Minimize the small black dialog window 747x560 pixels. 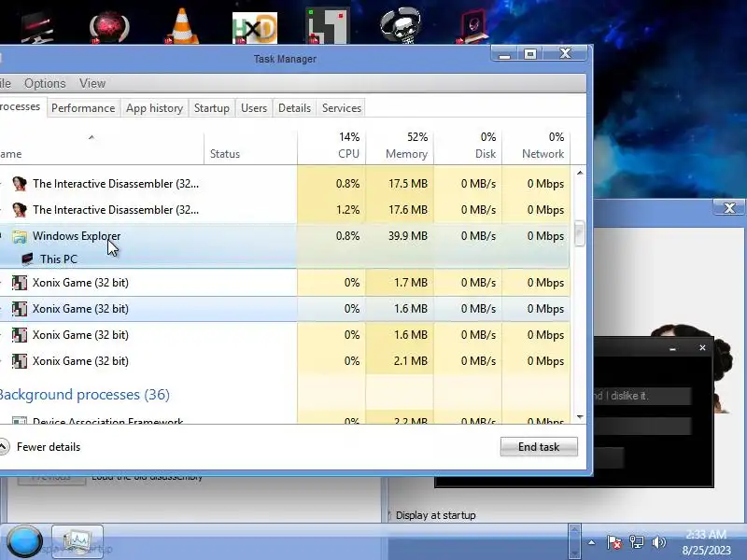click(672, 348)
